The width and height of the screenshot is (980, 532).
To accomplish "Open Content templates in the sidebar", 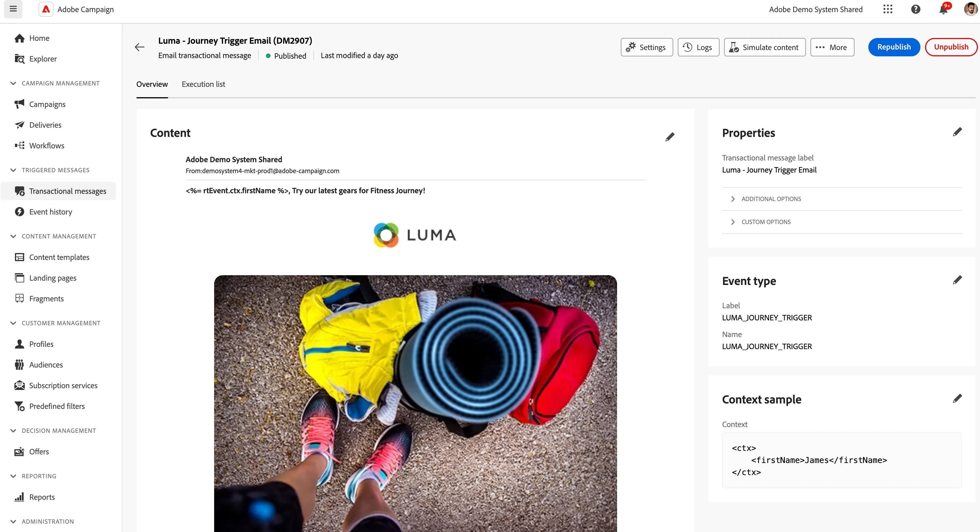I will coord(58,257).
